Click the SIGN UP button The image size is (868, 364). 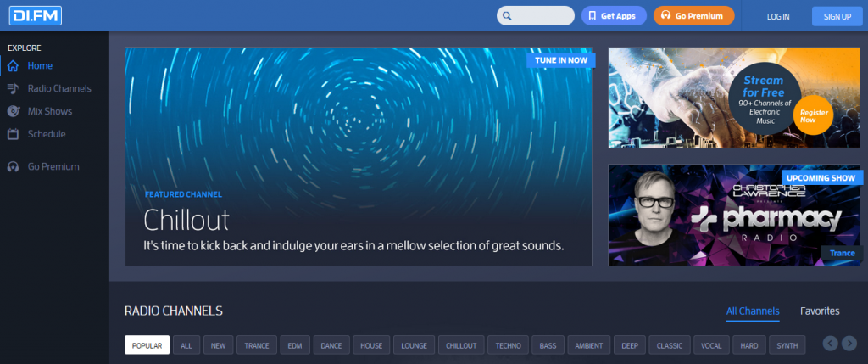[x=837, y=17]
